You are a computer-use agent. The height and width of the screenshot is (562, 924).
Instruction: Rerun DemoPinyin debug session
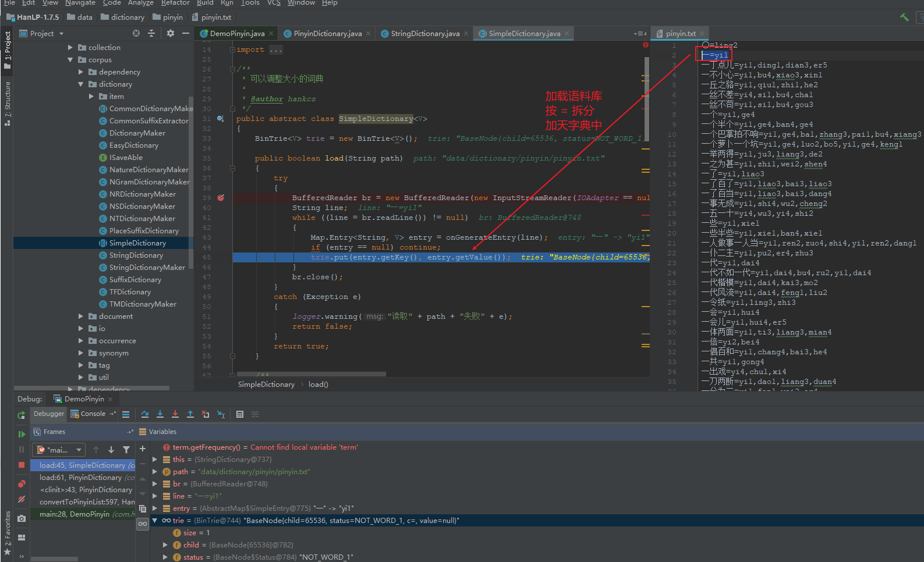(x=22, y=415)
